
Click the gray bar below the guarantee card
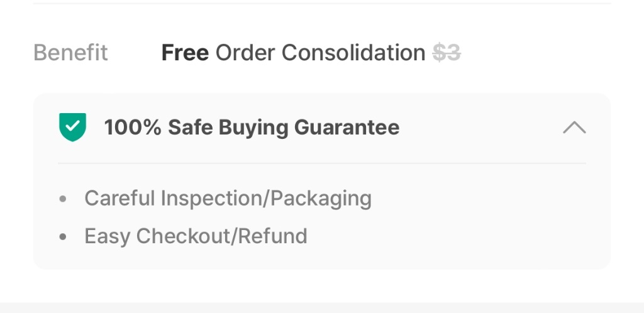click(322, 308)
